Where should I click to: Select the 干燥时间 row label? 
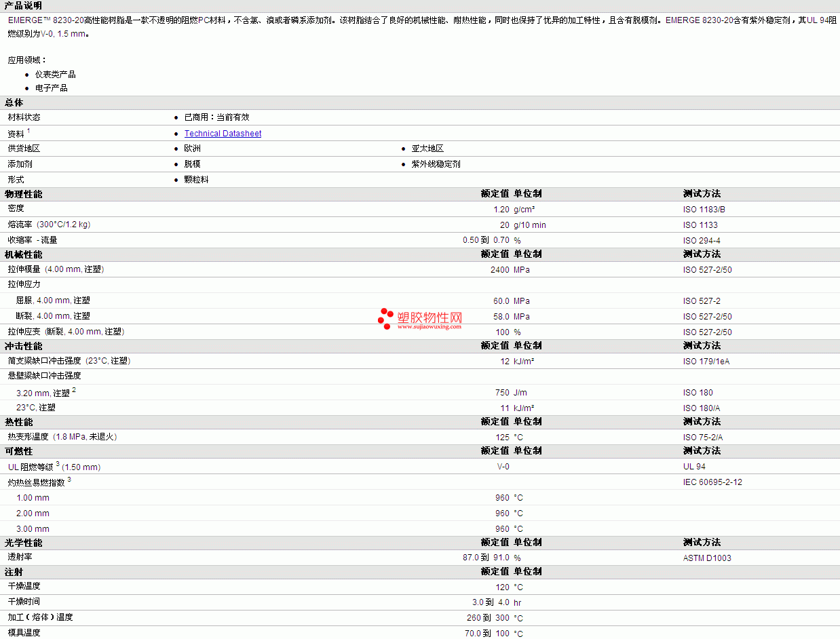(24, 602)
